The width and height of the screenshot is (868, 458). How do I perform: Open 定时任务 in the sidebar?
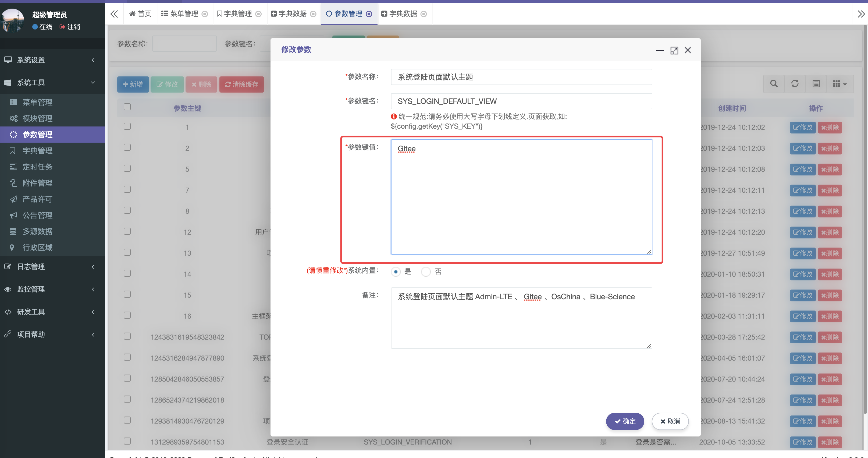(x=37, y=167)
